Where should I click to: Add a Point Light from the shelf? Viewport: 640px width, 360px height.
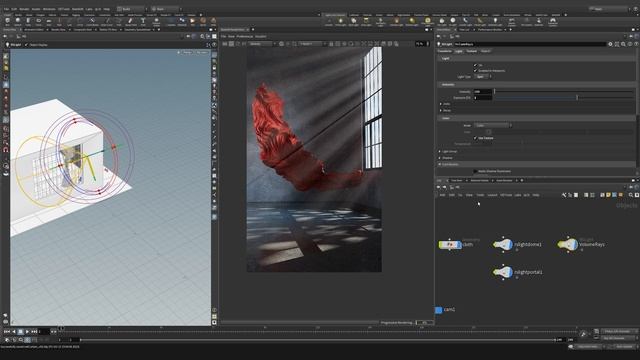(340, 21)
